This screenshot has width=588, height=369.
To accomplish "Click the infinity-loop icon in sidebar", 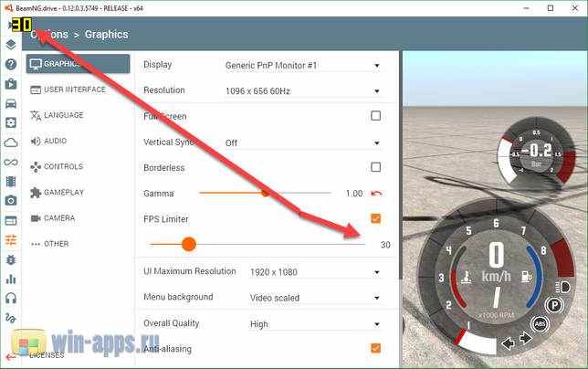I will click(x=11, y=162).
